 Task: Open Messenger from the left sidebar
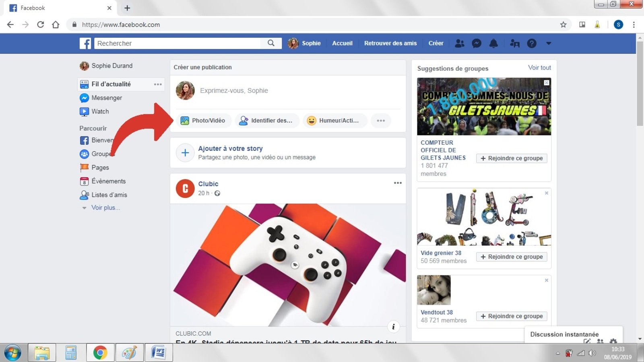[101, 98]
